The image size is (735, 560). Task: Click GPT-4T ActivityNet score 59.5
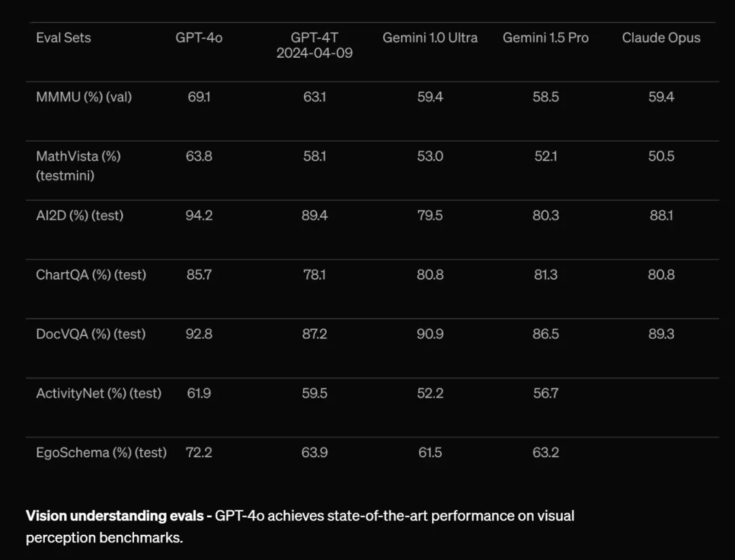pyautogui.click(x=314, y=393)
